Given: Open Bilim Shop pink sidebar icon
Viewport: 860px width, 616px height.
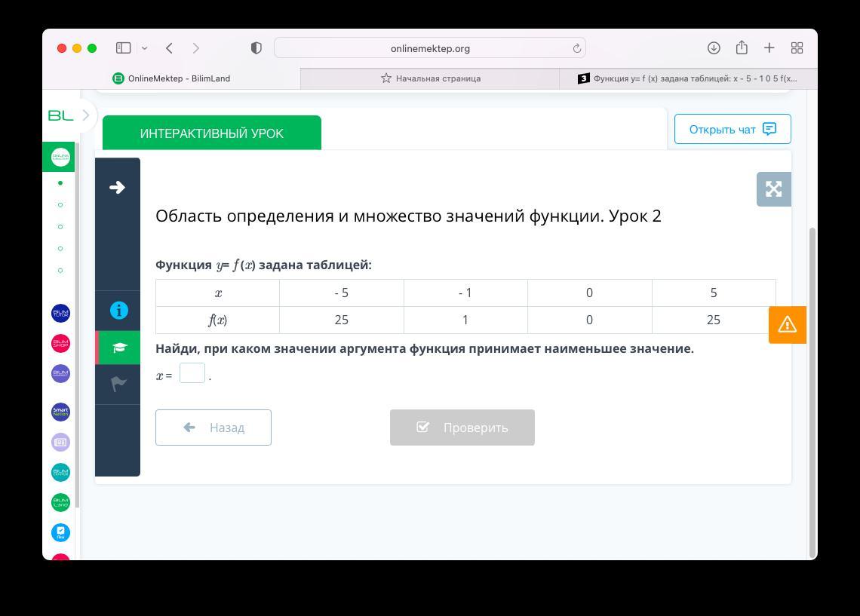Looking at the screenshot, I should tap(60, 343).
